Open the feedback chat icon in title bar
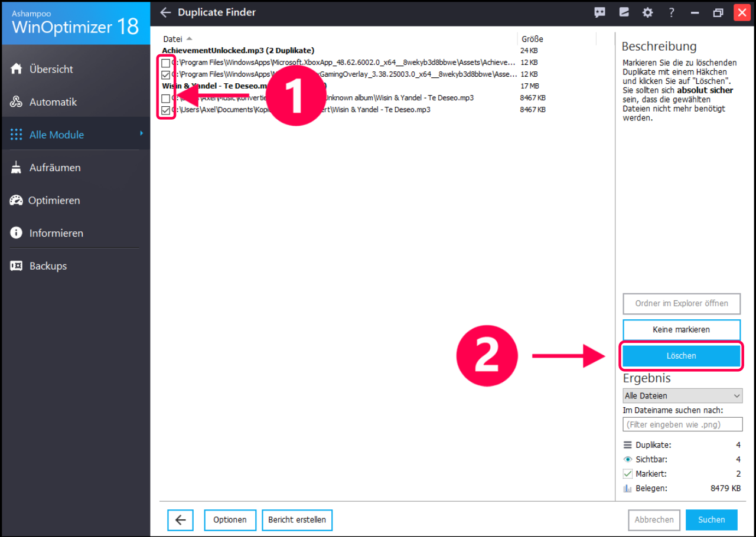This screenshot has height=537, width=756. click(x=600, y=12)
